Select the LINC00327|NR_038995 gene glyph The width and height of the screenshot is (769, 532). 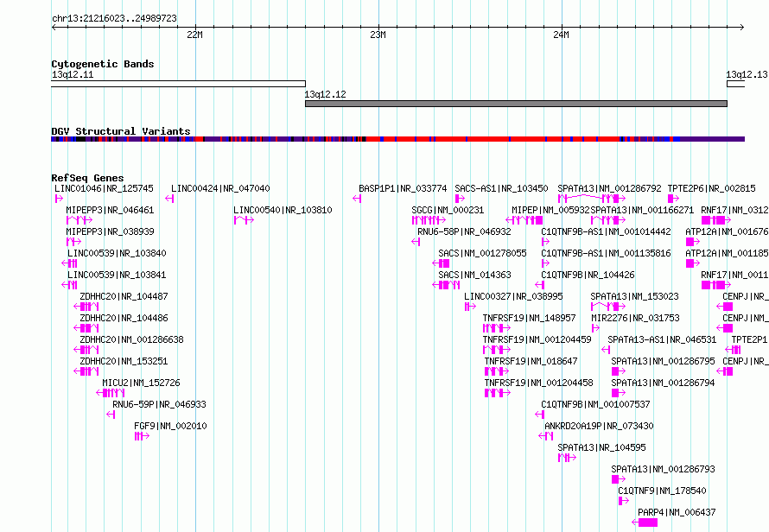[x=470, y=307]
